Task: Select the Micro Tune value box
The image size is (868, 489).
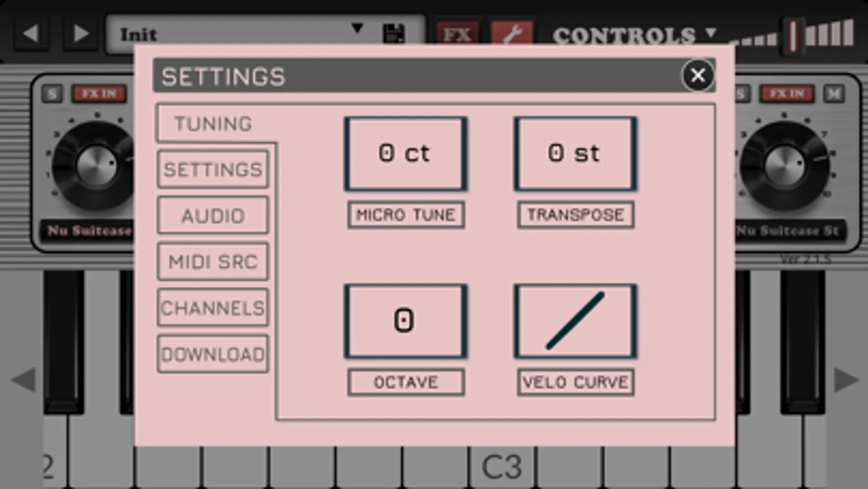Action: point(406,154)
